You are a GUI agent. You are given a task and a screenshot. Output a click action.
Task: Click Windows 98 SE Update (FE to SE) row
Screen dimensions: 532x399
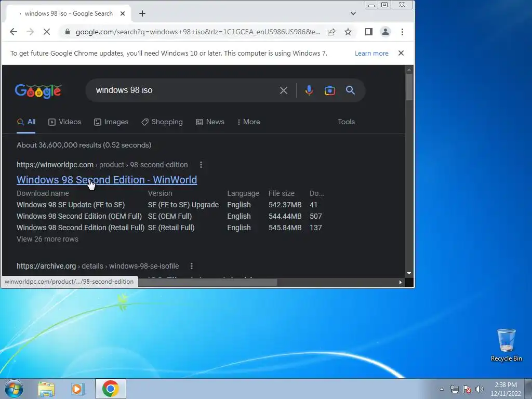click(x=169, y=205)
